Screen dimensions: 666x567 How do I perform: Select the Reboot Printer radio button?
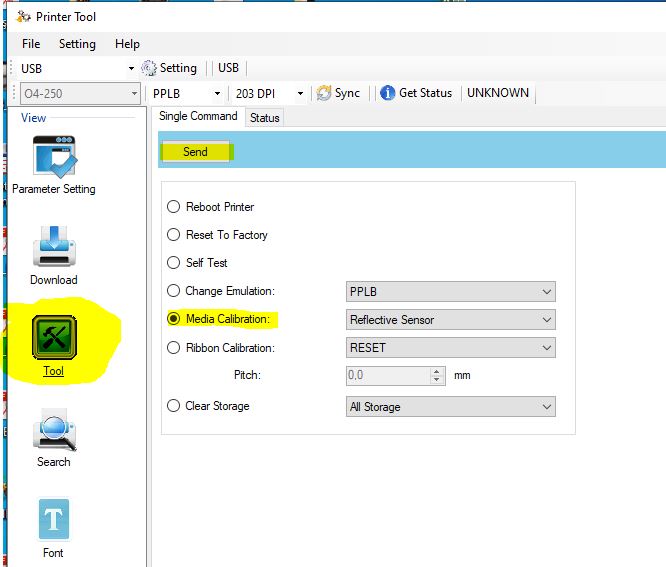tap(173, 207)
